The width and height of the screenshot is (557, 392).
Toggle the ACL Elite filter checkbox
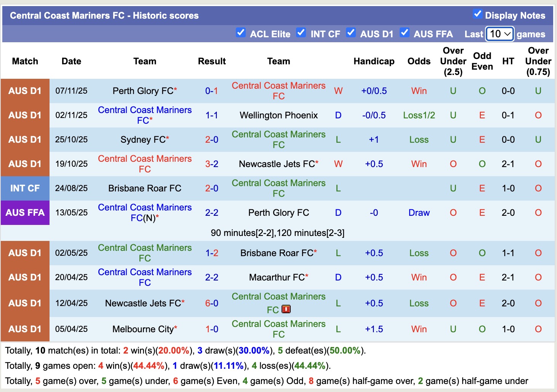[240, 33]
